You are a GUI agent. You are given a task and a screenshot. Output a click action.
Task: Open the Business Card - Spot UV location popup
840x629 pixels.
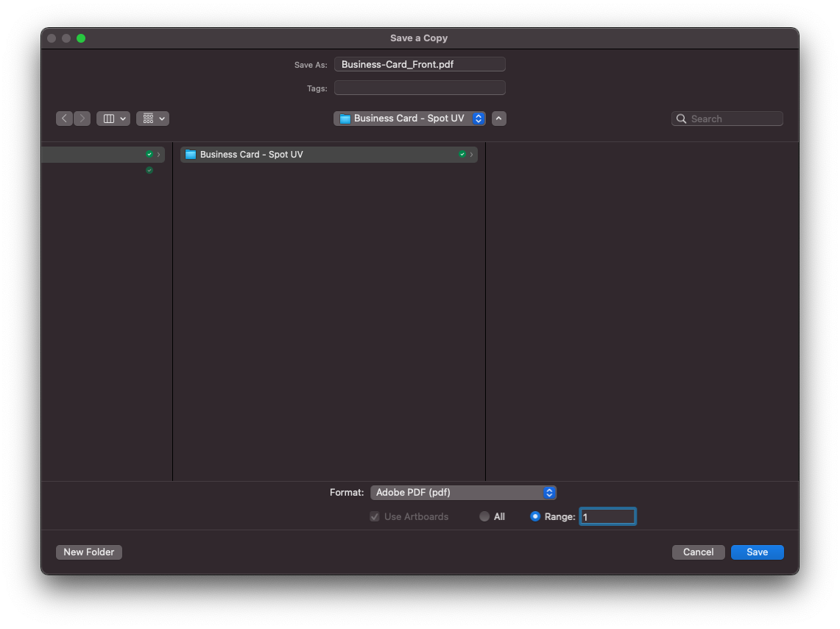(409, 118)
